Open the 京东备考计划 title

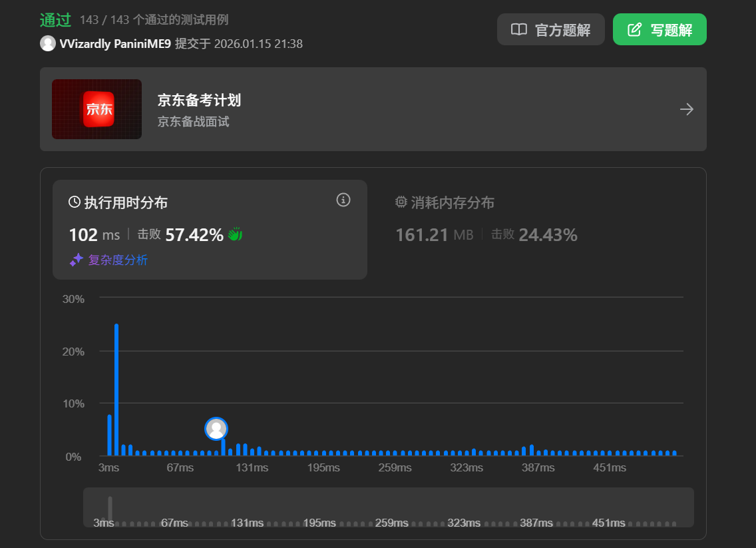pyautogui.click(x=199, y=101)
